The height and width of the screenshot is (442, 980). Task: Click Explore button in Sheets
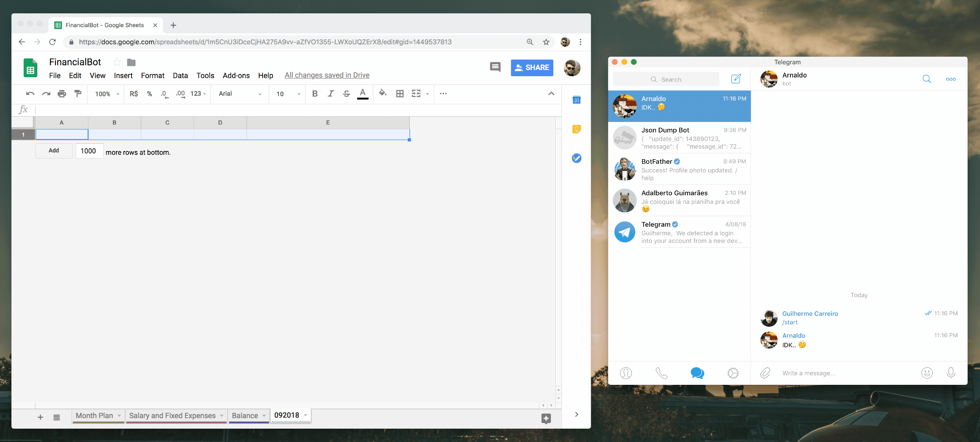pos(546,419)
